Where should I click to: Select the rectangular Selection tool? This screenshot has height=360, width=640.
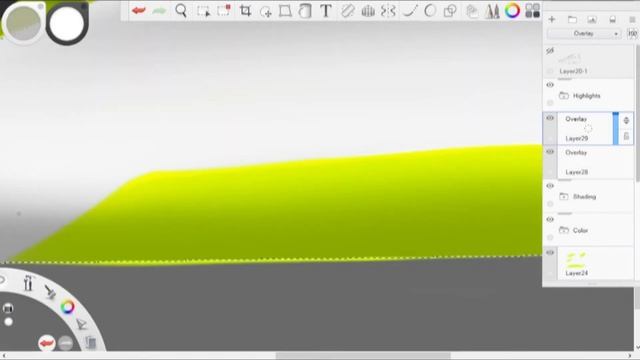tap(203, 11)
